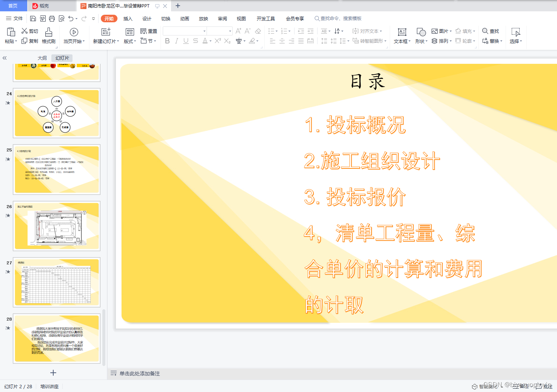
Task: Click the Superscript X² icon
Action: [x=218, y=41]
